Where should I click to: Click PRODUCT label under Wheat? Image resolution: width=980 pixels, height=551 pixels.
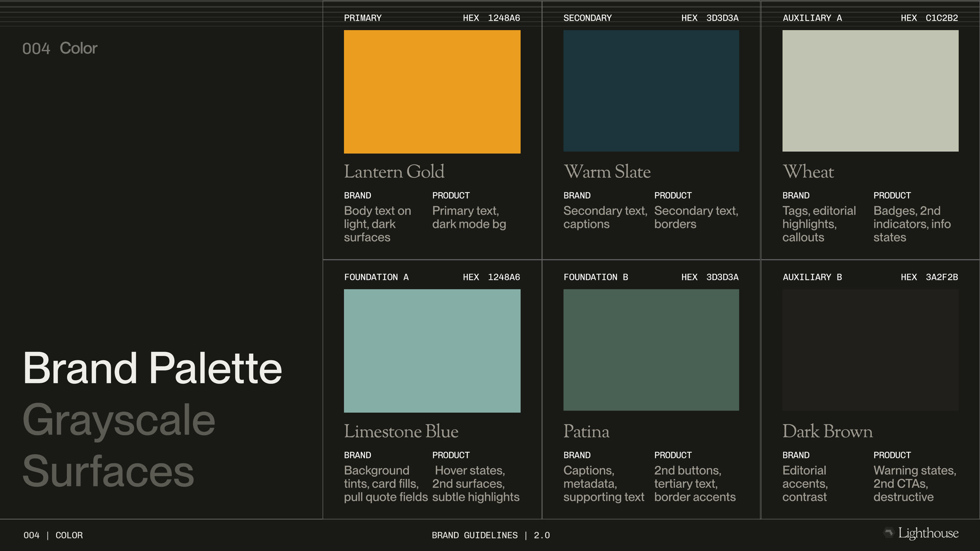[x=892, y=196]
